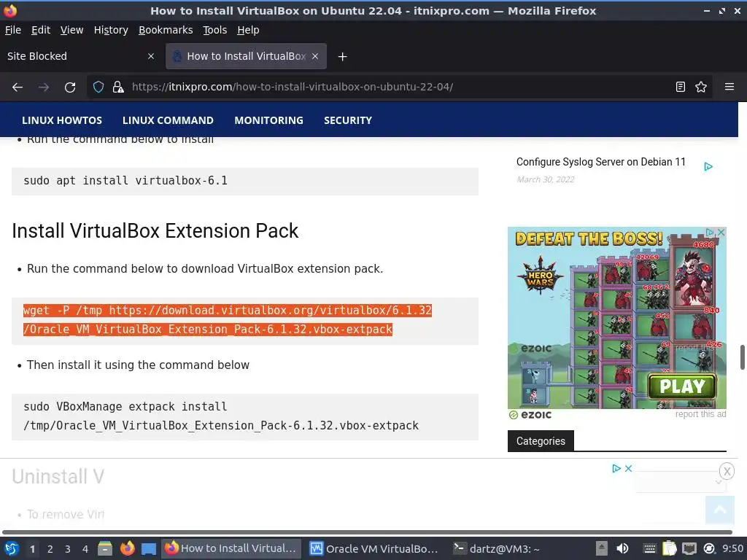Viewport: 747px width, 560px height.
Task: Open the View menu
Action: click(72, 30)
